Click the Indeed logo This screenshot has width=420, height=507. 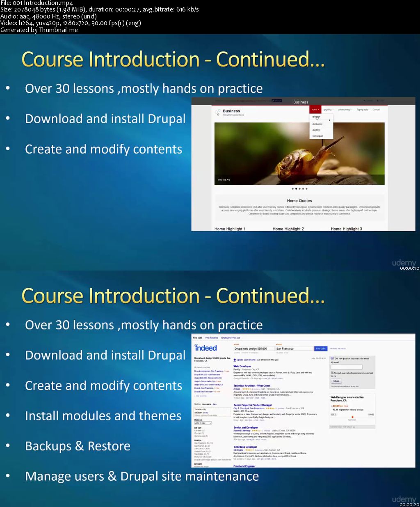(x=205, y=348)
